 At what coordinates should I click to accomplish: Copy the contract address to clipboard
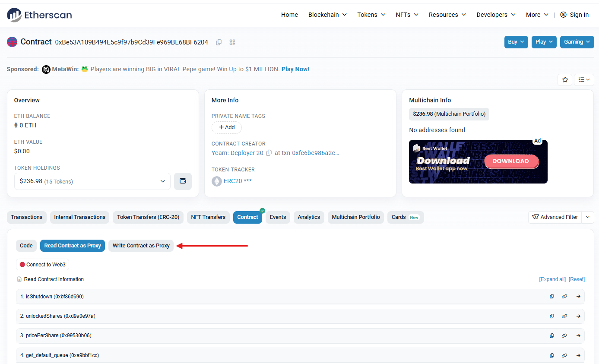pos(219,42)
